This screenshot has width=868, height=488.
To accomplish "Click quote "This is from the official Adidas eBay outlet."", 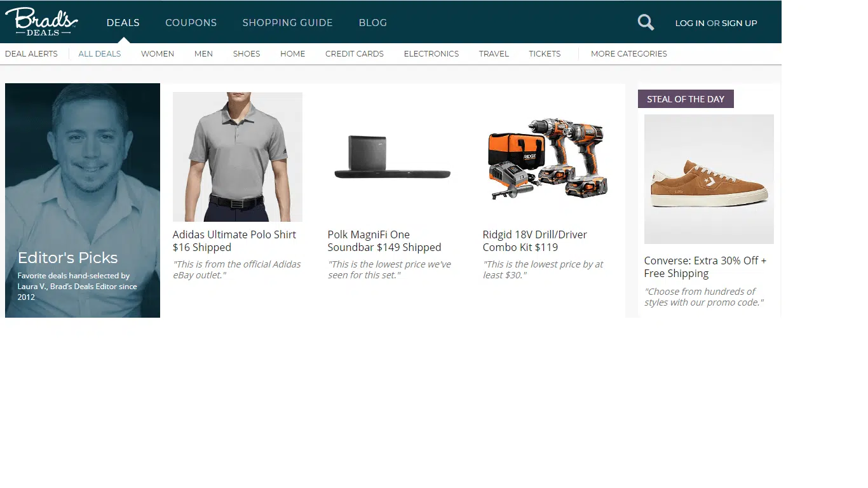I will click(x=237, y=269).
